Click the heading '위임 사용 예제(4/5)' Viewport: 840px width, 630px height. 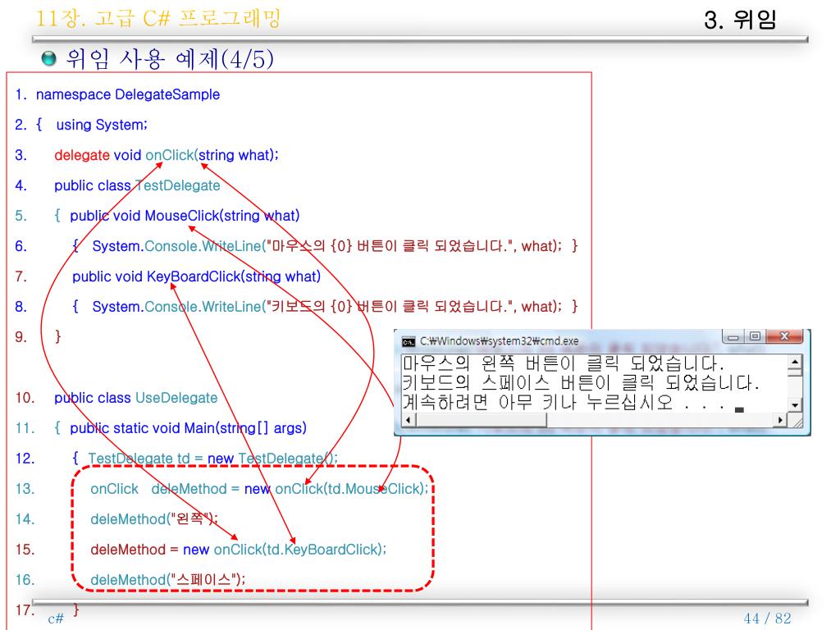(169, 58)
